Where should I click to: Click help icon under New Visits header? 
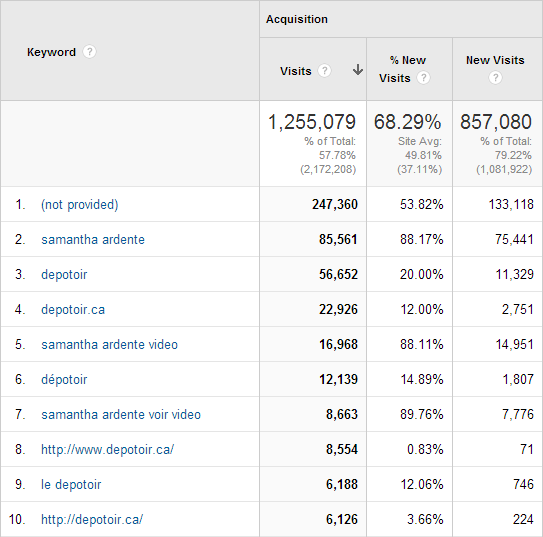coord(495,77)
